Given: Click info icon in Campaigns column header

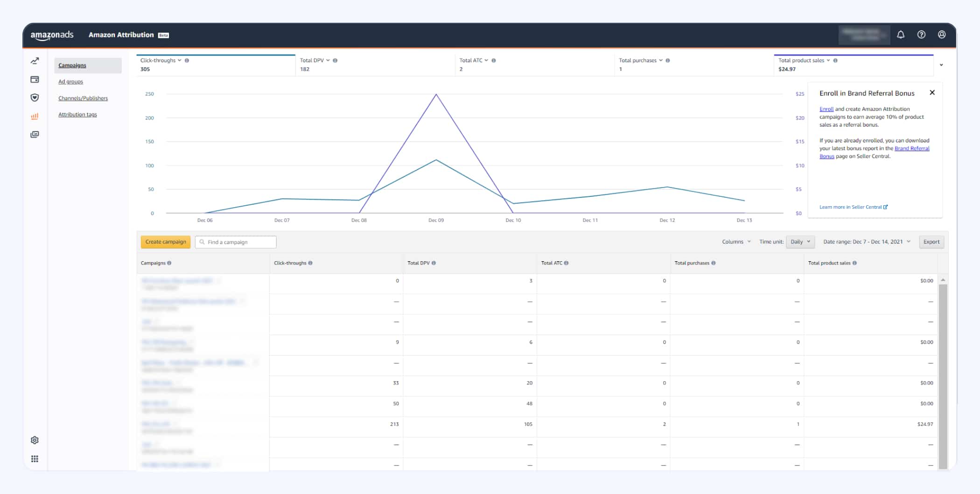Looking at the screenshot, I should (169, 263).
